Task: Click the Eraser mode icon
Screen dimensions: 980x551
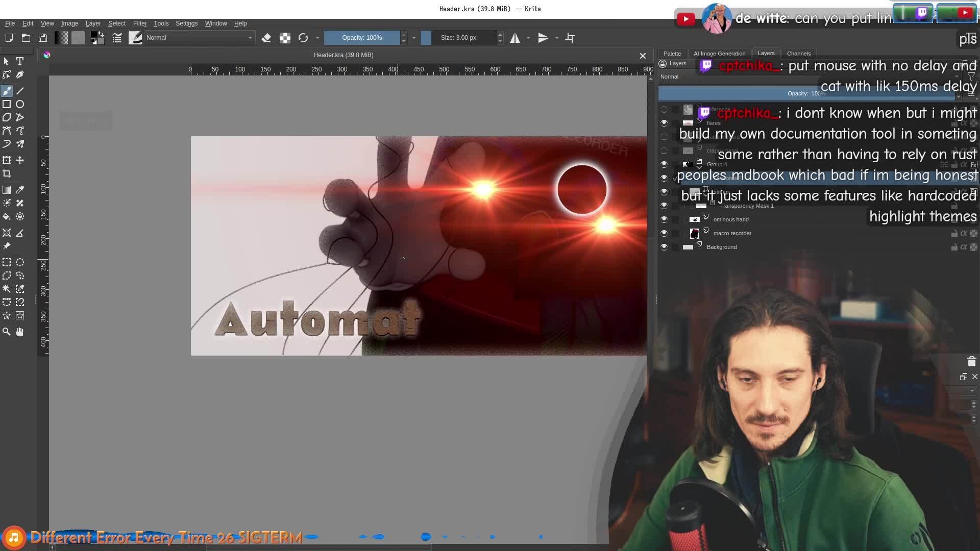Action: pyautogui.click(x=266, y=38)
